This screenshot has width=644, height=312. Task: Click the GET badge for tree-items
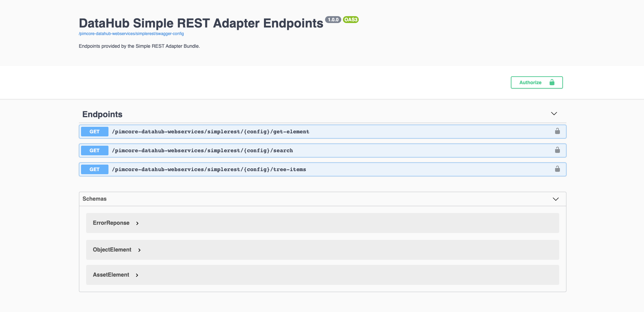coord(94,169)
